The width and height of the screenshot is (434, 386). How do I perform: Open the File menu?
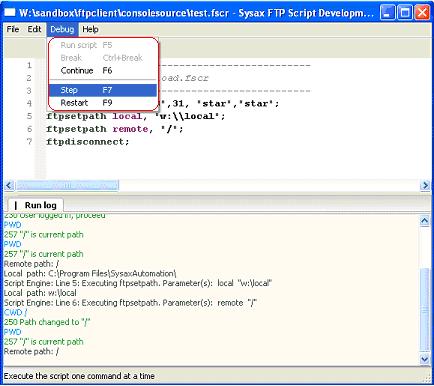[x=13, y=29]
